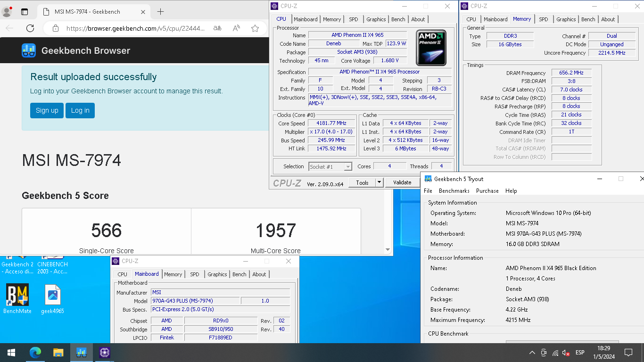Click Multi-Core Score 1957
Viewport: 644px width, 362px height.
[x=276, y=230]
